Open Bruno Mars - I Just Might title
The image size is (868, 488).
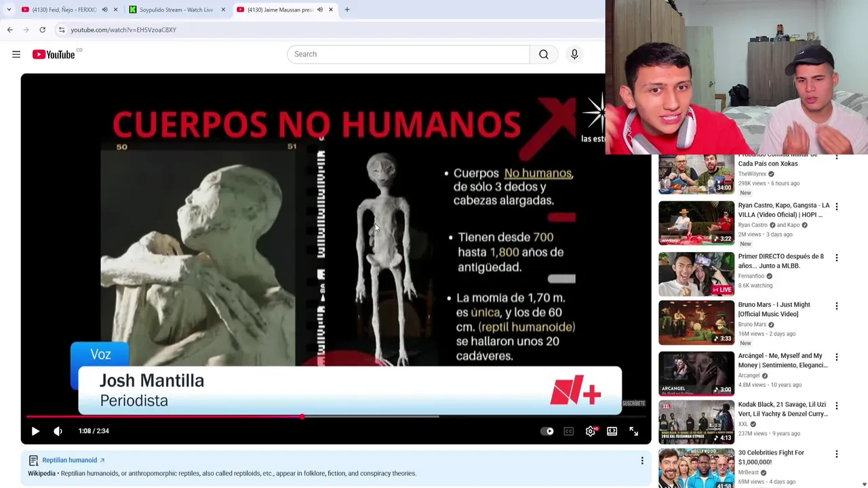click(x=774, y=310)
